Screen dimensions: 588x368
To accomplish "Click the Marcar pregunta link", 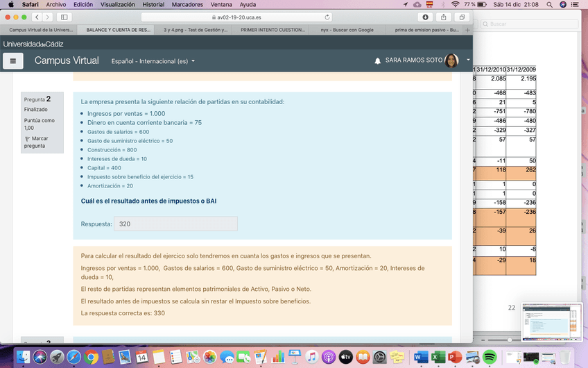I will tap(36, 142).
